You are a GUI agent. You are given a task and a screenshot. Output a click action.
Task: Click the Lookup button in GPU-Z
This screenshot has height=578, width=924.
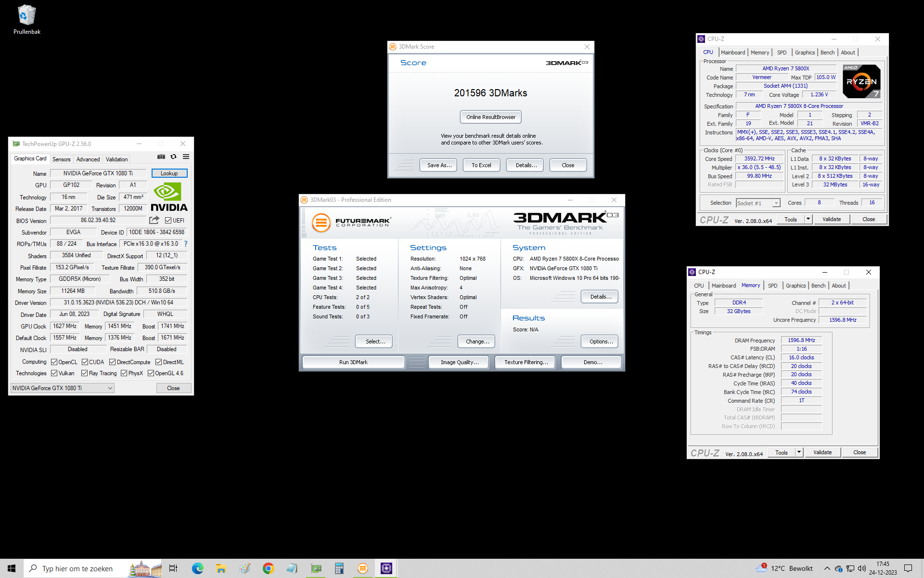[x=169, y=173]
